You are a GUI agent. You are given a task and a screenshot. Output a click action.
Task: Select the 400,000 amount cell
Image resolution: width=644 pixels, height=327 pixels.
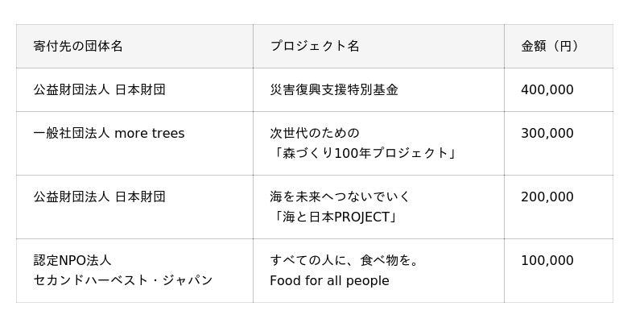[547, 89]
